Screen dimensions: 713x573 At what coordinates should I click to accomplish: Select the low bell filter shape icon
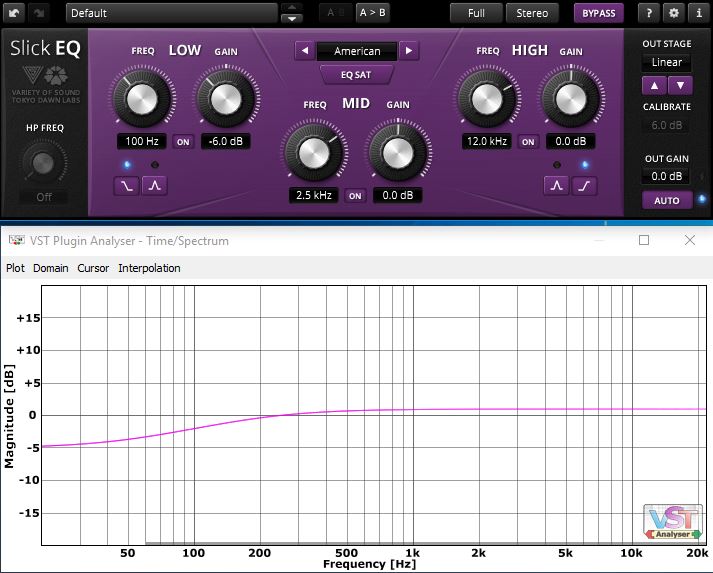pos(155,186)
